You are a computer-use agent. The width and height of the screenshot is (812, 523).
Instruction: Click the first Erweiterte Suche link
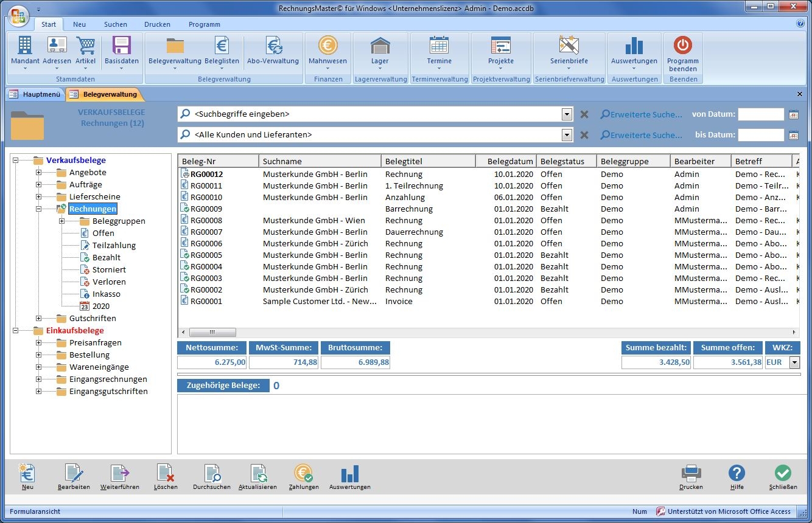(x=642, y=114)
